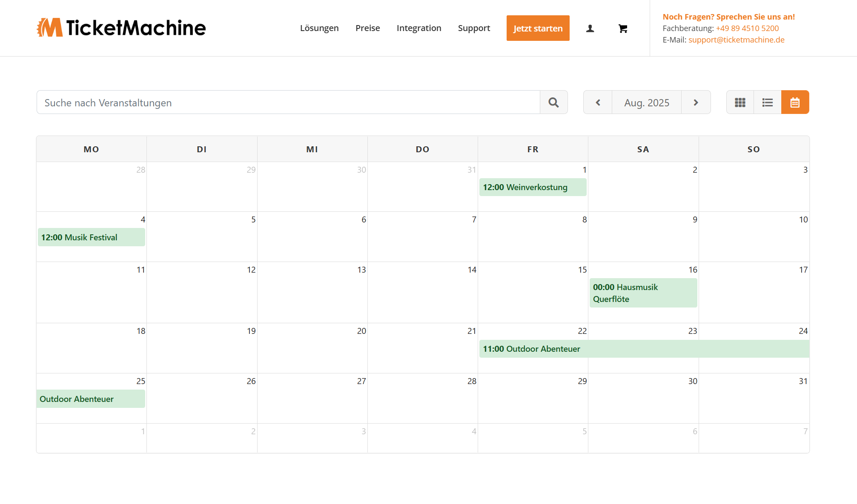Switch to grid tile view
This screenshot has width=857, height=504.
pyautogui.click(x=740, y=103)
